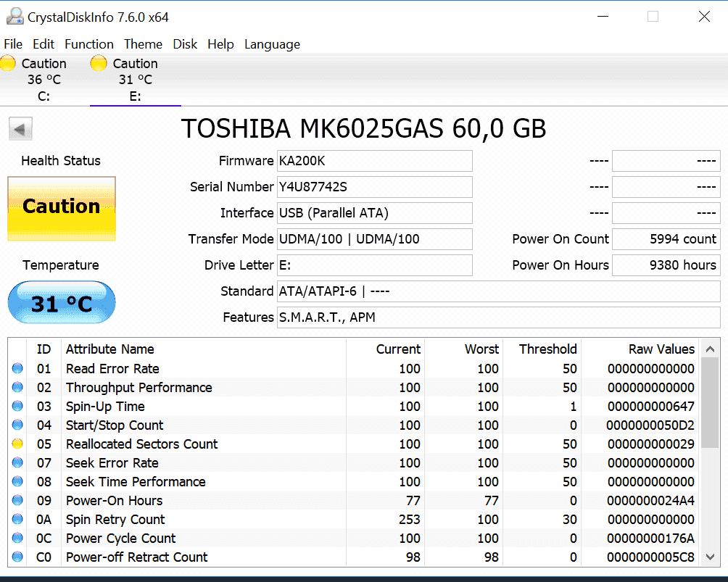Open the Help menu
The width and height of the screenshot is (728, 582).
(x=220, y=44)
